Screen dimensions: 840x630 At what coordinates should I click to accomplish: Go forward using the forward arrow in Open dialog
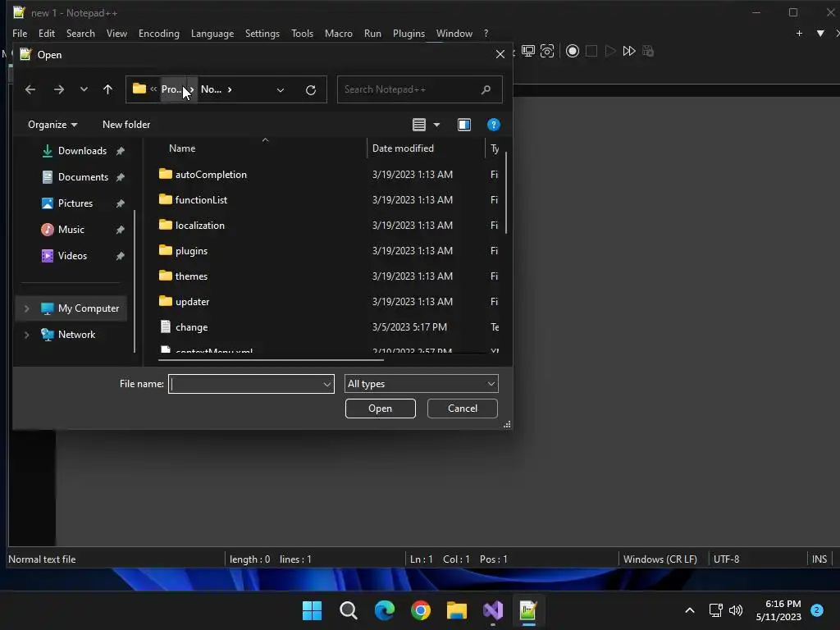click(59, 89)
